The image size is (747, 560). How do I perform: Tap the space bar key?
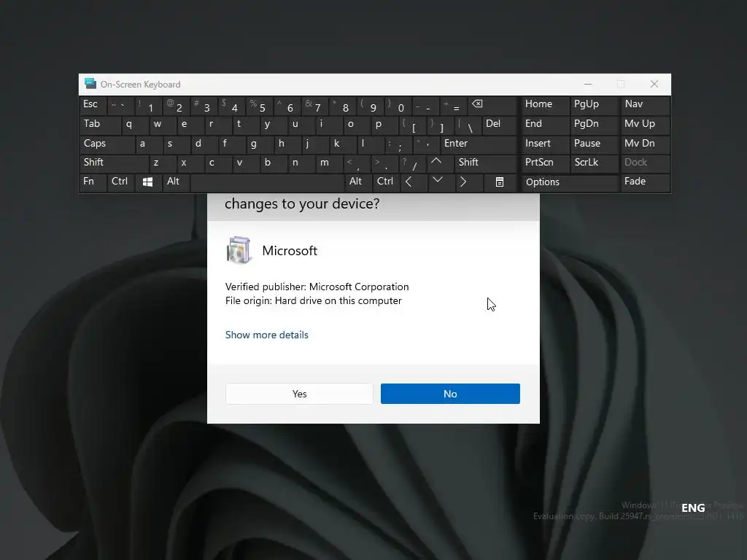(267, 182)
